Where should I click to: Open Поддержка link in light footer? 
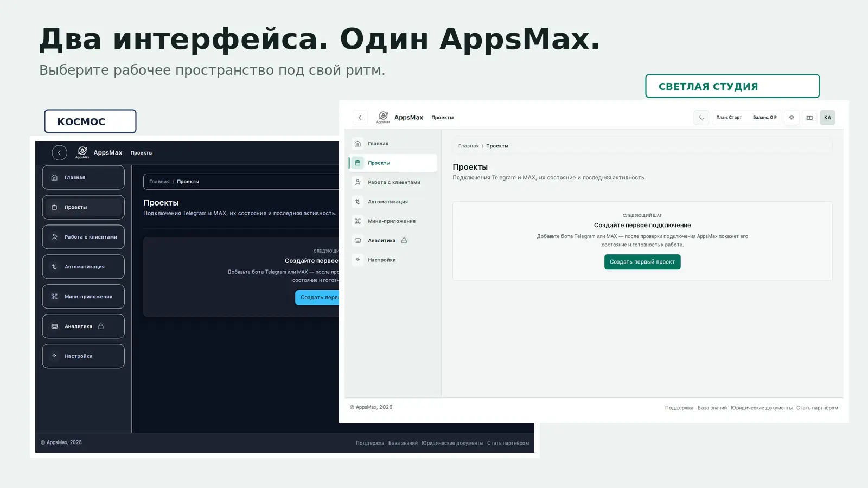coord(679,408)
